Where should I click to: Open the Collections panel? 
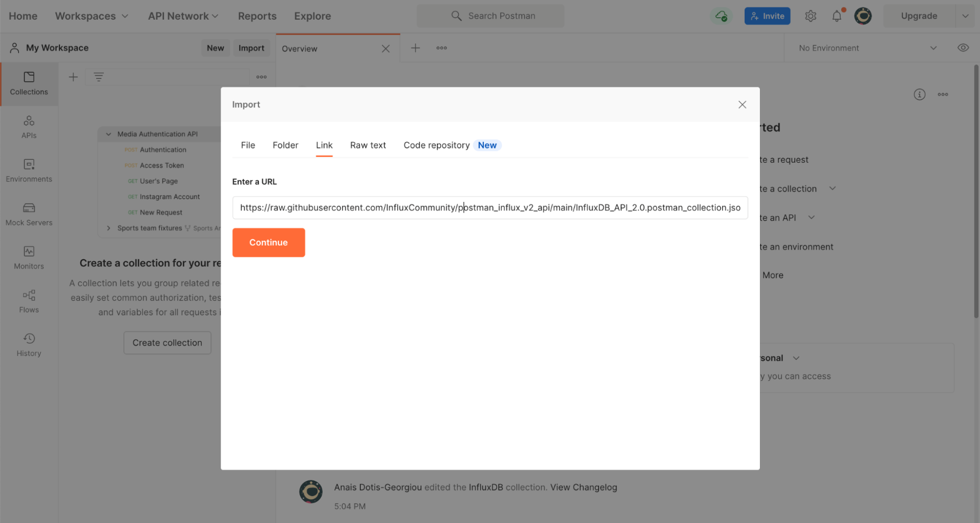[28, 84]
